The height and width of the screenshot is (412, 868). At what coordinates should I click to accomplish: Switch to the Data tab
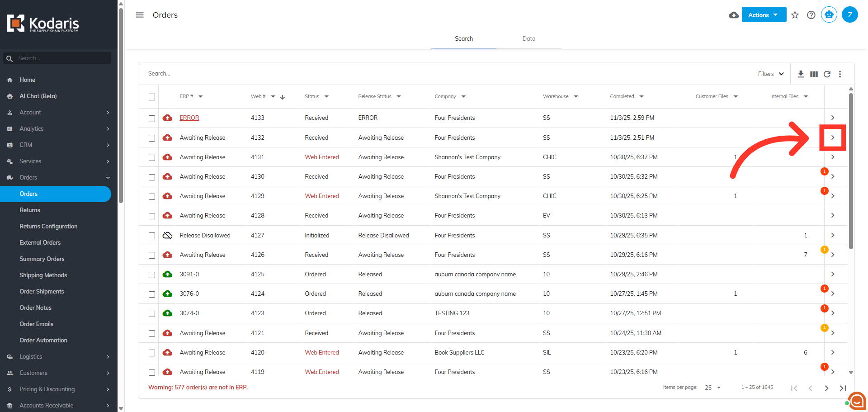(x=529, y=39)
